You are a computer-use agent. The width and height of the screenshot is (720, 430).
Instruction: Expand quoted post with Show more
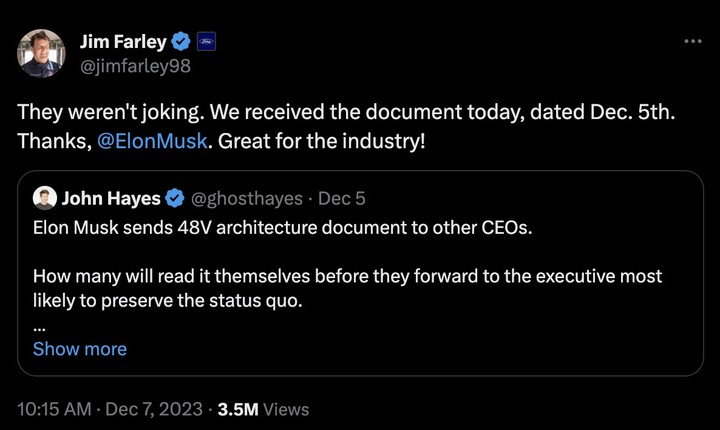(x=80, y=349)
